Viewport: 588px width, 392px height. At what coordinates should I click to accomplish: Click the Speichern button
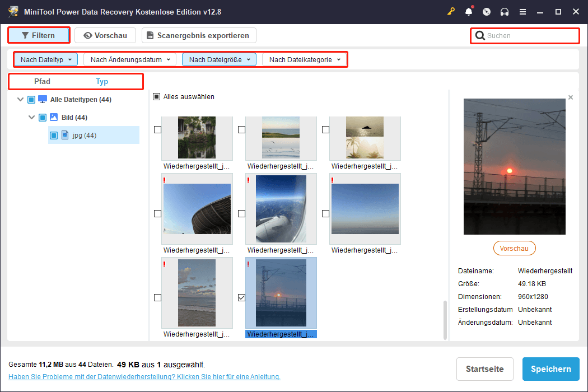coord(550,369)
